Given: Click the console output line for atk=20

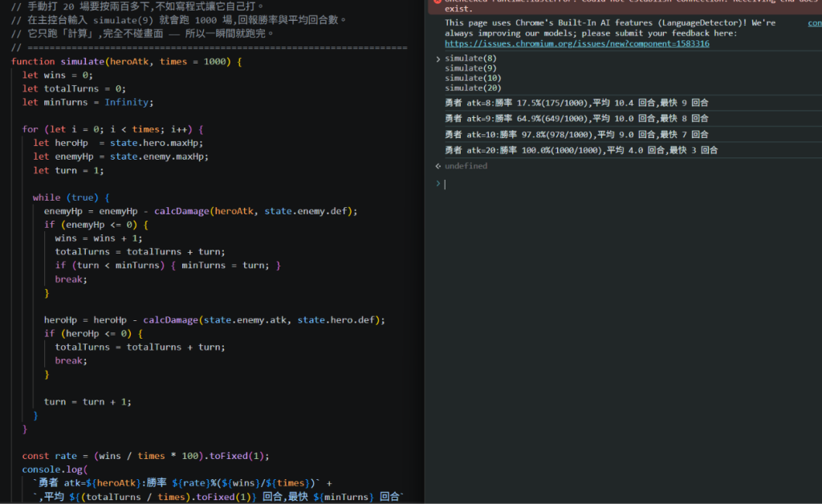Looking at the screenshot, I should click(581, 150).
